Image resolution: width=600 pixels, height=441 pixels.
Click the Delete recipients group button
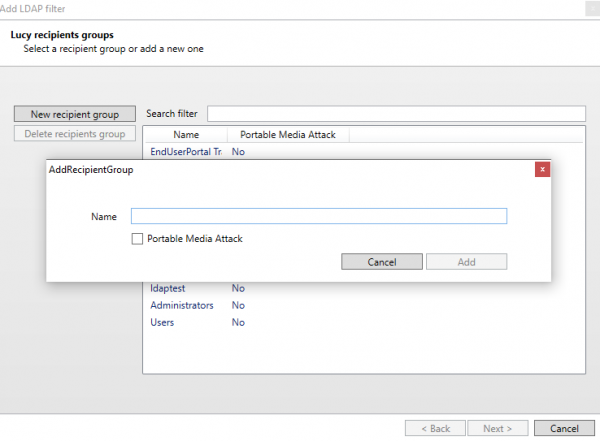pos(75,134)
